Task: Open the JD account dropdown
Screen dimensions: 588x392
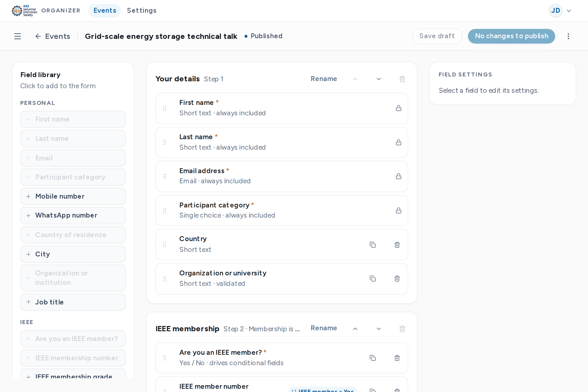Action: pyautogui.click(x=560, y=11)
